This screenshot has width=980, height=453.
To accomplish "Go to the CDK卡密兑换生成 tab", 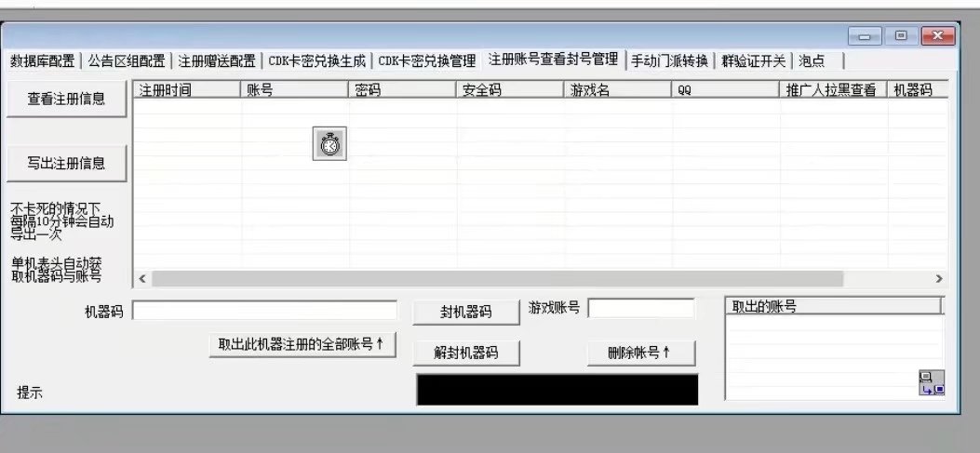I will click(317, 61).
